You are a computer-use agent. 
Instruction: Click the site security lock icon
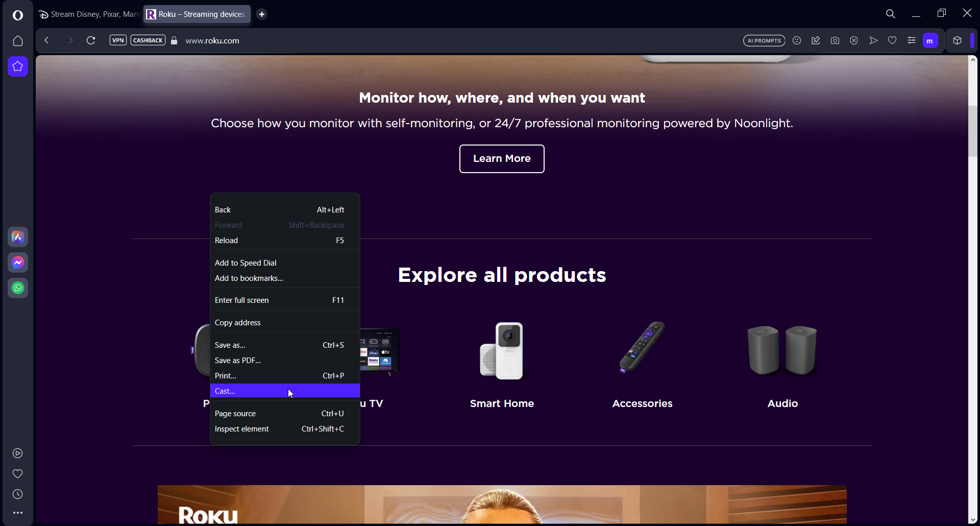[174, 40]
